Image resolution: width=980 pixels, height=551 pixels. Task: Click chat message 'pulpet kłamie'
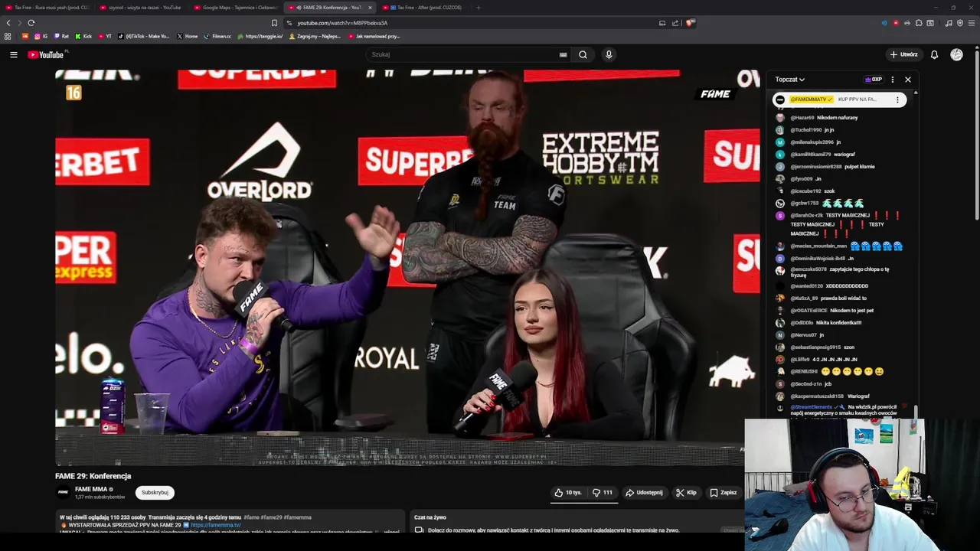coord(860,167)
